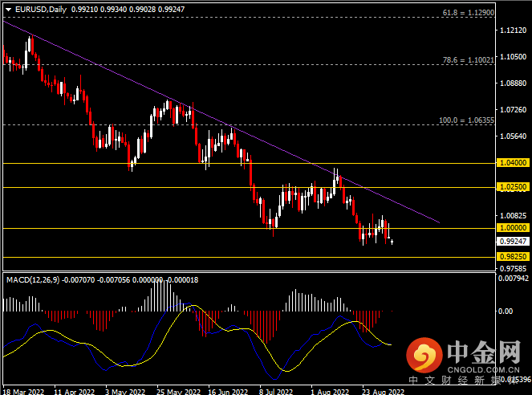The height and width of the screenshot is (395, 532).
Task: Select the Fibonacci label 78.6 = 1.10021
Action: click(469, 60)
